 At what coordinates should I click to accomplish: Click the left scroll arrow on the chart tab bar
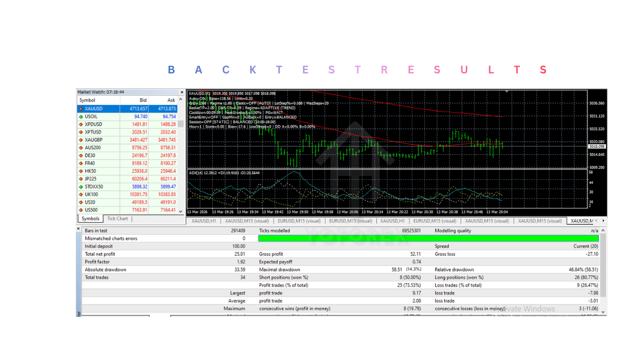click(x=597, y=220)
